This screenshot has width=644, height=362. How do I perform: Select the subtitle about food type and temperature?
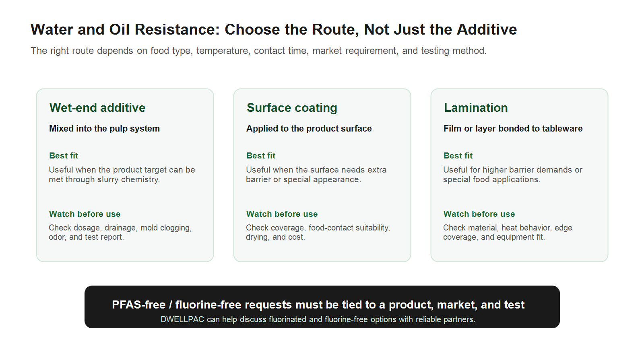pyautogui.click(x=258, y=51)
